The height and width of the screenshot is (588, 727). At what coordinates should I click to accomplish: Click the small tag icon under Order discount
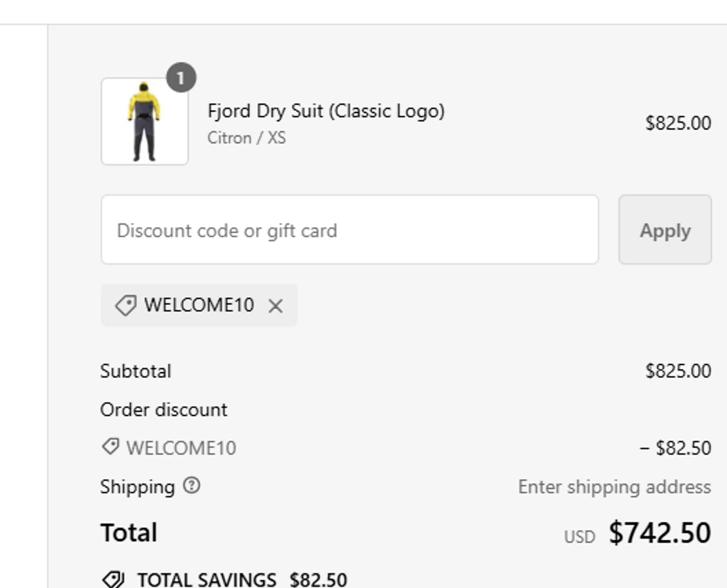[111, 446]
